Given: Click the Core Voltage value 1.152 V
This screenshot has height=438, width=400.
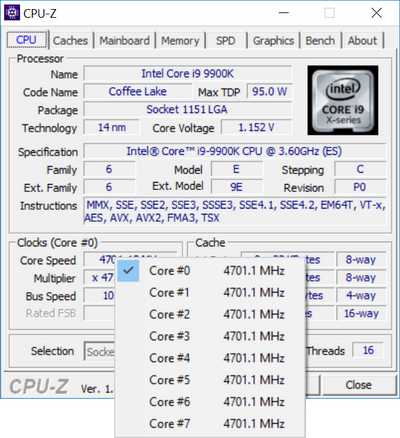Looking at the screenshot, I should 256,127.
